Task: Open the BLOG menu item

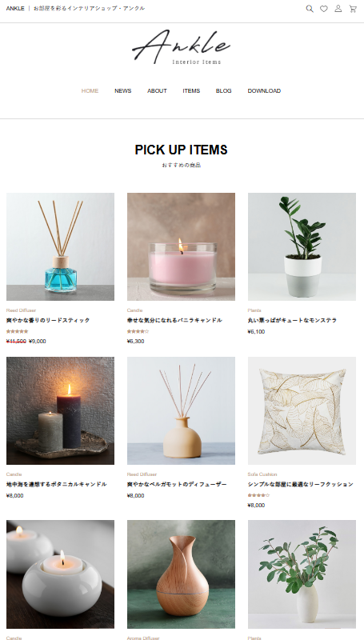Action: [224, 90]
